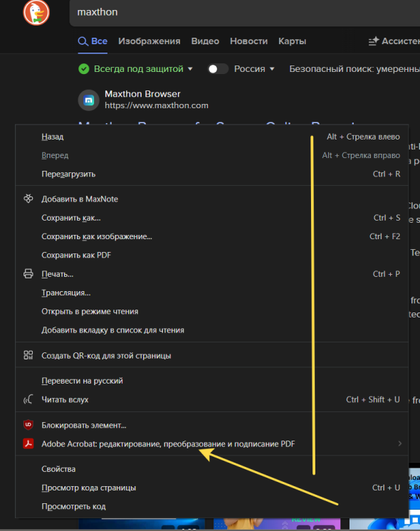Click the Maxthon Browser result title
Viewport: 420px width, 531px height.
tap(142, 94)
